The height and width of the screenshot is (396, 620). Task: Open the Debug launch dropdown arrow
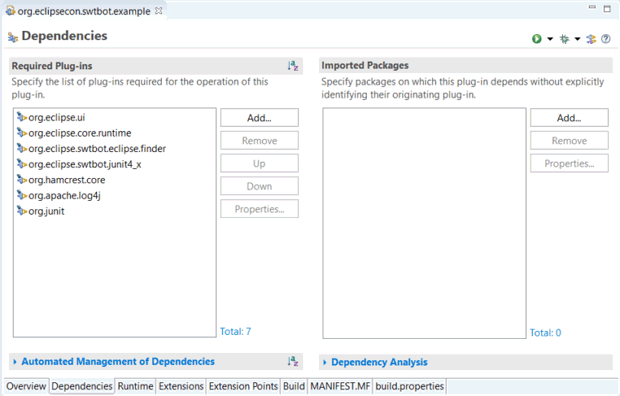pyautogui.click(x=577, y=39)
